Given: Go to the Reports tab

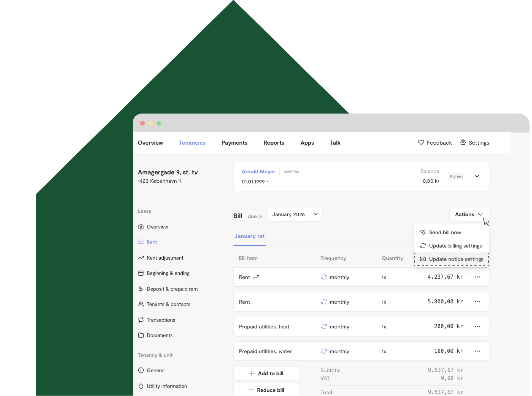Looking at the screenshot, I should point(274,143).
